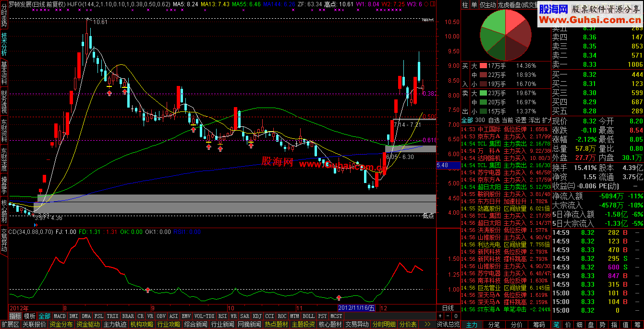Open the 扩展区 button

point(11,325)
